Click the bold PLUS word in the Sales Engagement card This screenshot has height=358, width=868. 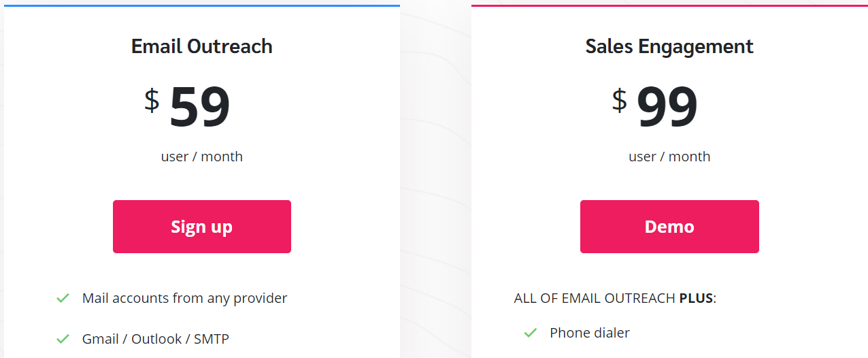697,298
